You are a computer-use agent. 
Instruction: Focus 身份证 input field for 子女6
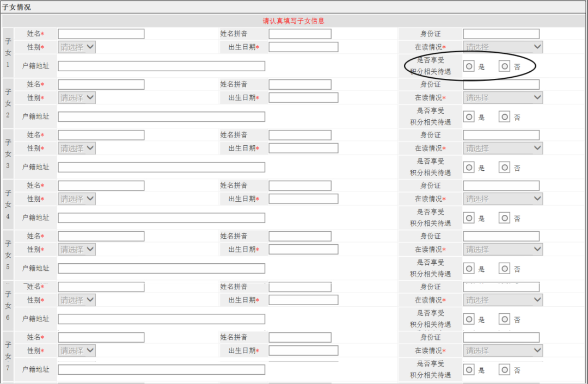[x=501, y=287]
